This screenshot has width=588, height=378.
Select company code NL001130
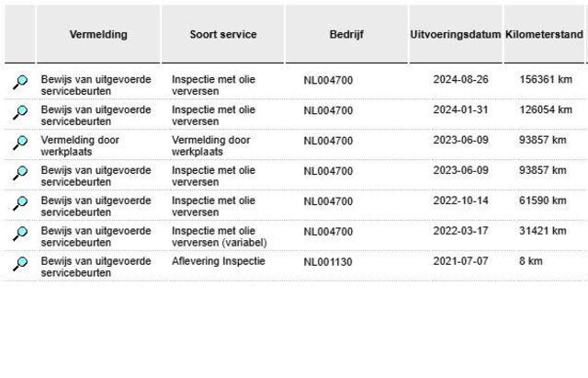pyautogui.click(x=328, y=262)
